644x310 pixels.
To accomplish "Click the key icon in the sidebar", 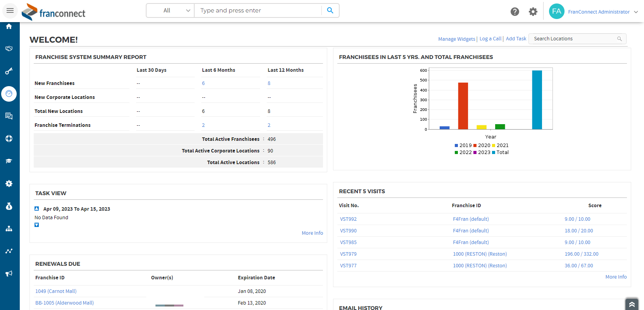I will (x=9, y=71).
